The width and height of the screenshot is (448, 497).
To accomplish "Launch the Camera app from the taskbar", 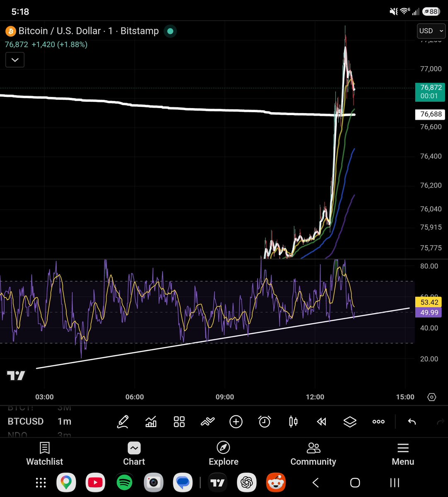I will click(154, 483).
